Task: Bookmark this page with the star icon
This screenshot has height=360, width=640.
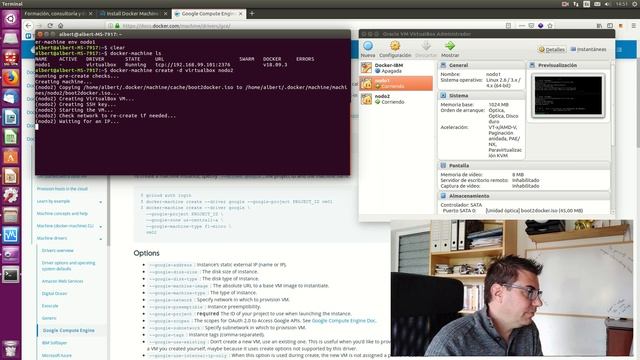Action: tap(550, 25)
